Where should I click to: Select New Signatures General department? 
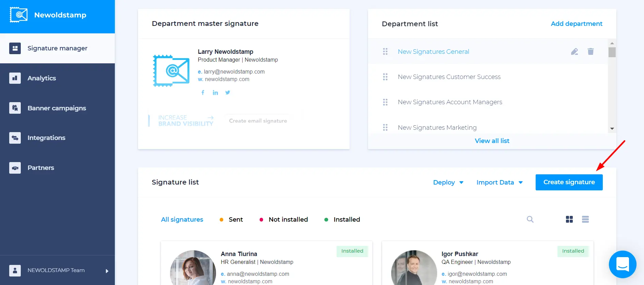tap(433, 52)
